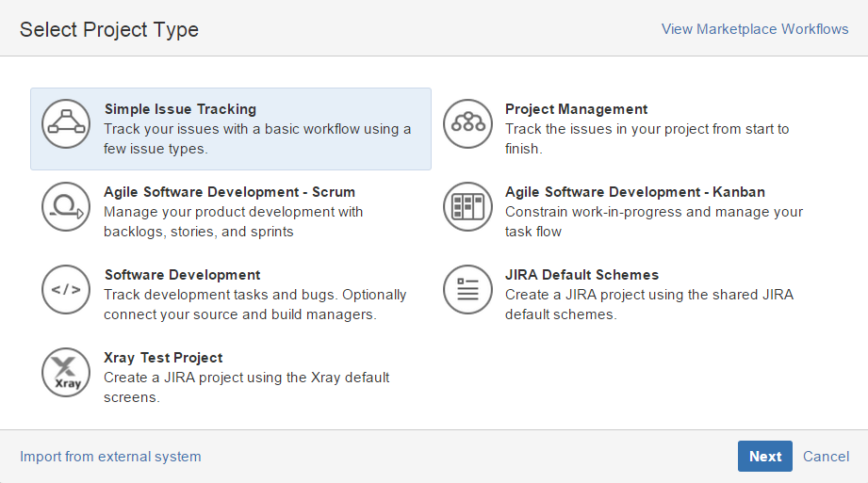Click description 'Create a JIRA project using the Xray default'
Screen dimensions: 868x483
pos(247,387)
